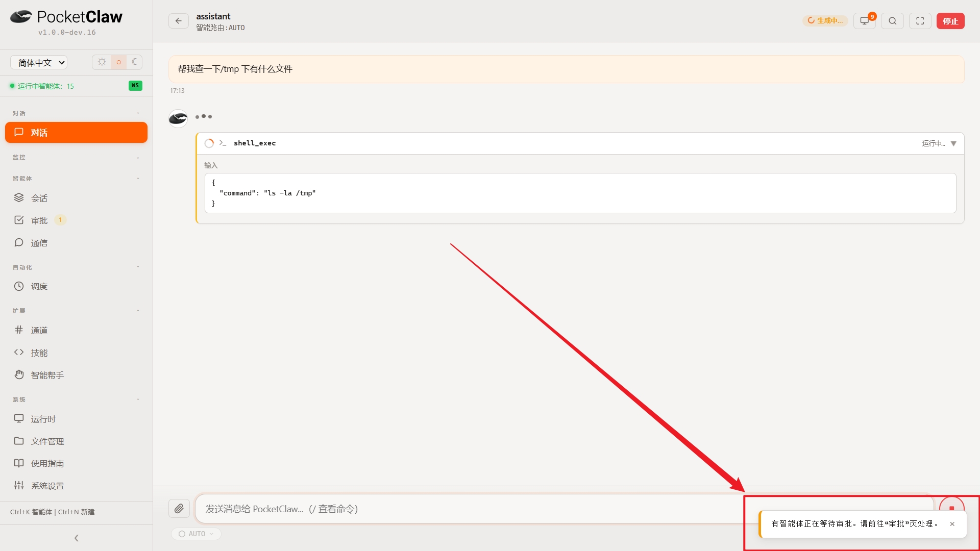980x551 pixels.
Task: Click the 生成中... status badge
Action: 825,21
